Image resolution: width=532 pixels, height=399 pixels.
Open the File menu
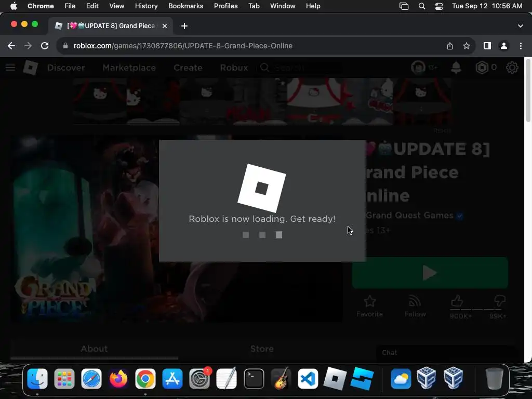coord(70,6)
